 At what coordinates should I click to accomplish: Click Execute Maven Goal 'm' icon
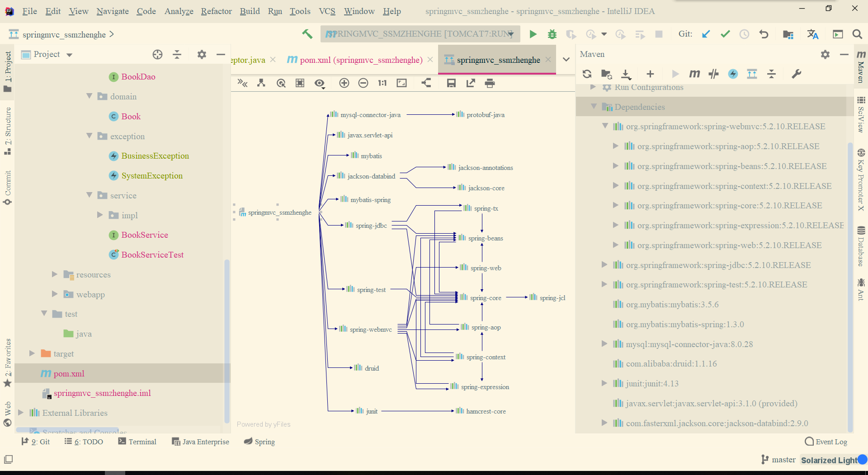click(x=694, y=74)
